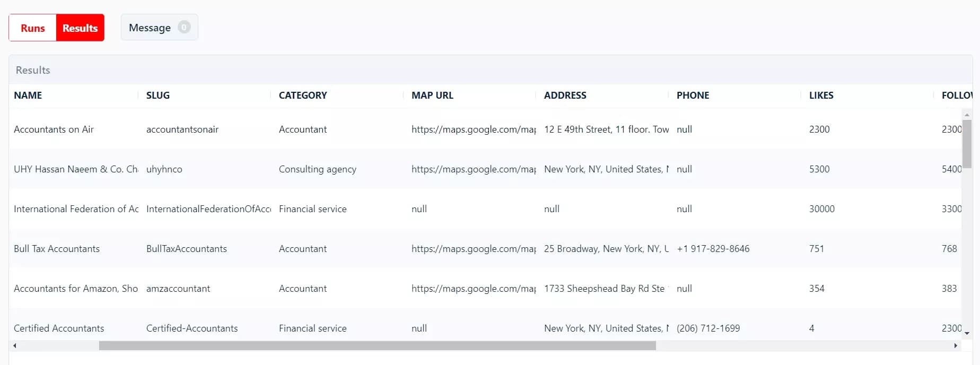Image resolution: width=980 pixels, height=365 pixels.
Task: Select the Certified Accountants row
Action: 59,328
